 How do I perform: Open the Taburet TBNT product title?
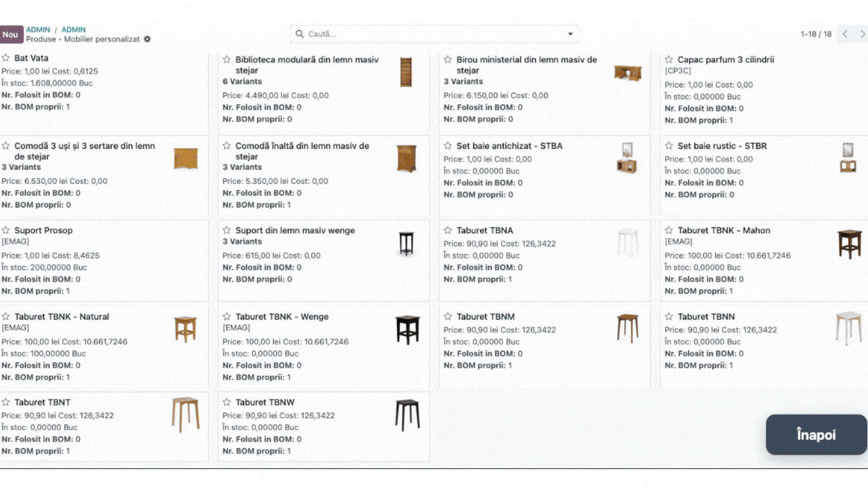42,402
